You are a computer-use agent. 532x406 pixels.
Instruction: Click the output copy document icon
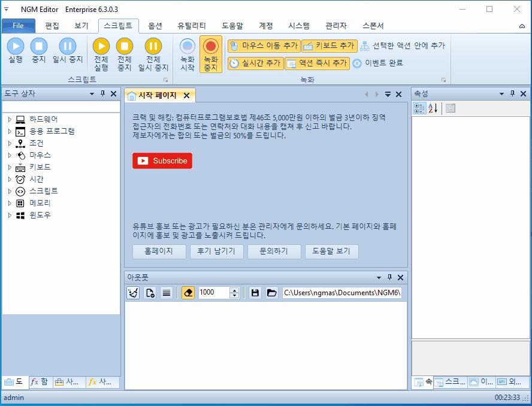(x=150, y=293)
